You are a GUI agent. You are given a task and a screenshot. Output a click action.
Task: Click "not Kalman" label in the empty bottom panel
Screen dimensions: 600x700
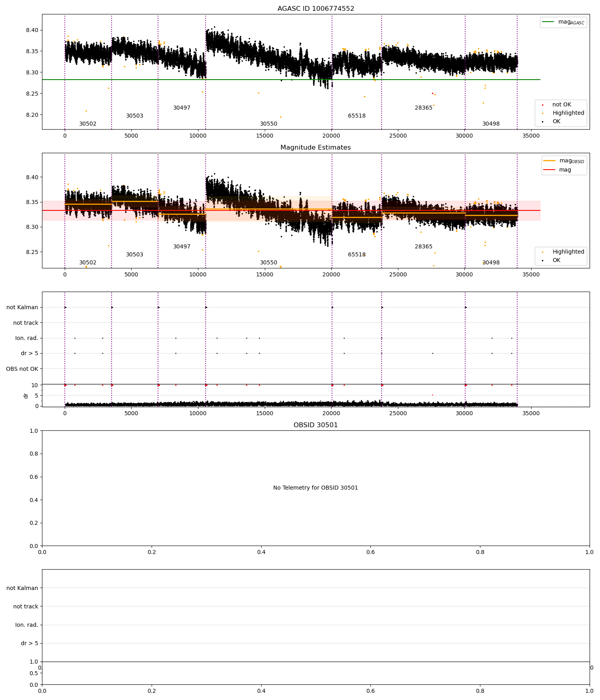(x=22, y=588)
